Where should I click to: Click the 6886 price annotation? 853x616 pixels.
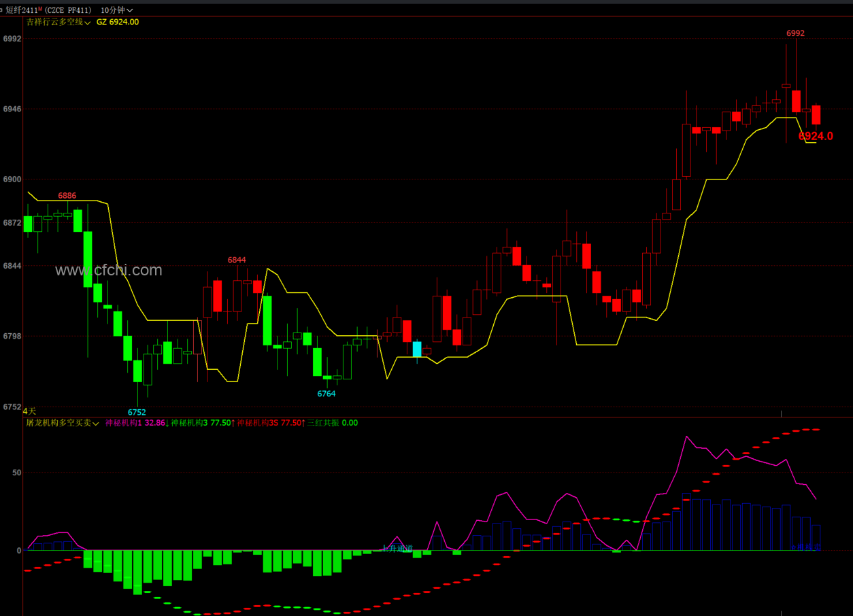point(67,196)
